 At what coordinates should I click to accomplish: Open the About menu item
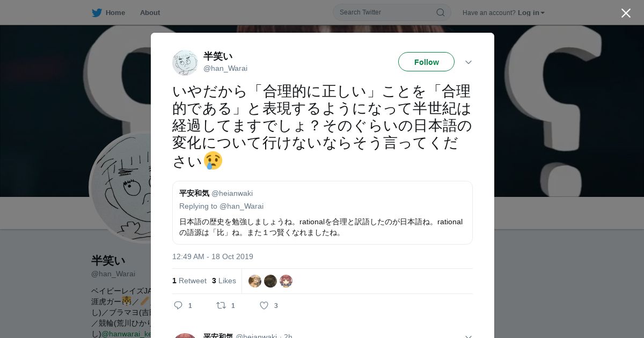(150, 12)
